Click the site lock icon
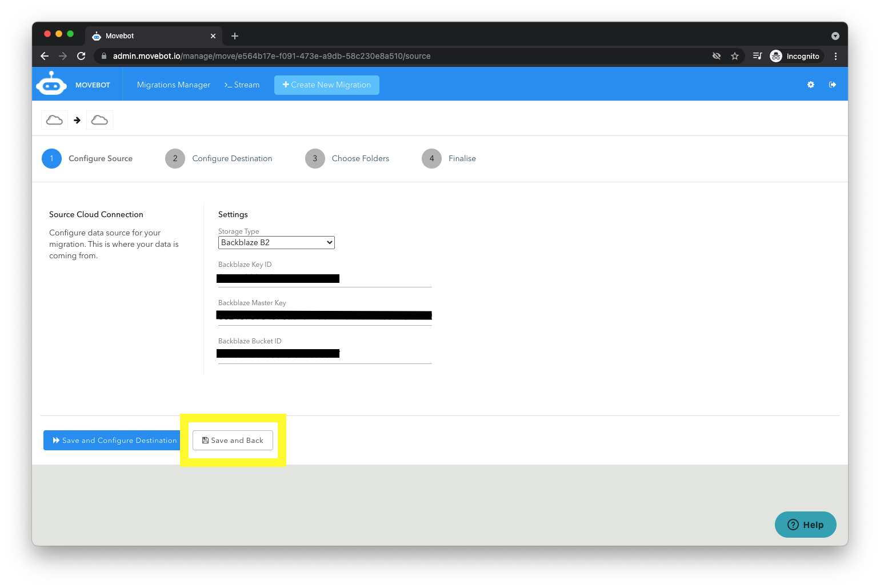This screenshot has height=588, width=880. (104, 56)
